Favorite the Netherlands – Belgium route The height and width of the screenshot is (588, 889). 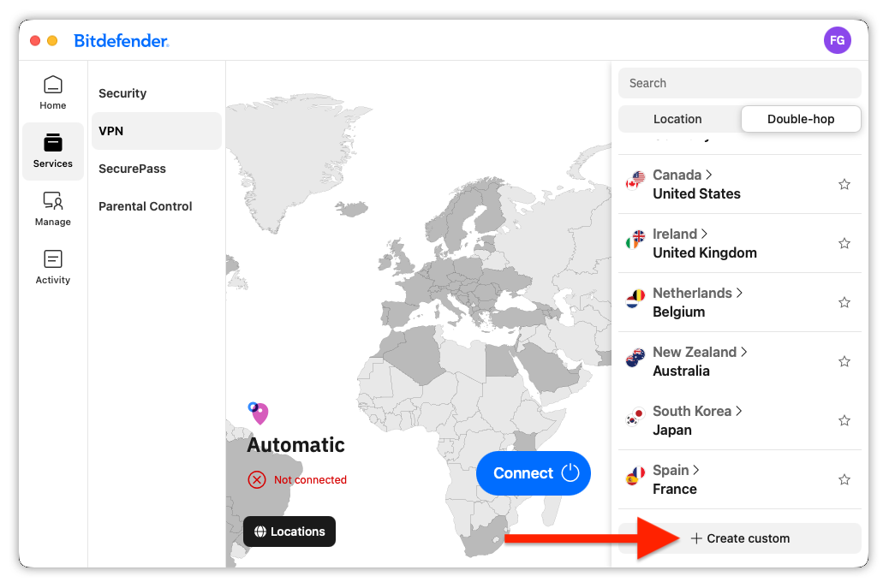point(844,302)
